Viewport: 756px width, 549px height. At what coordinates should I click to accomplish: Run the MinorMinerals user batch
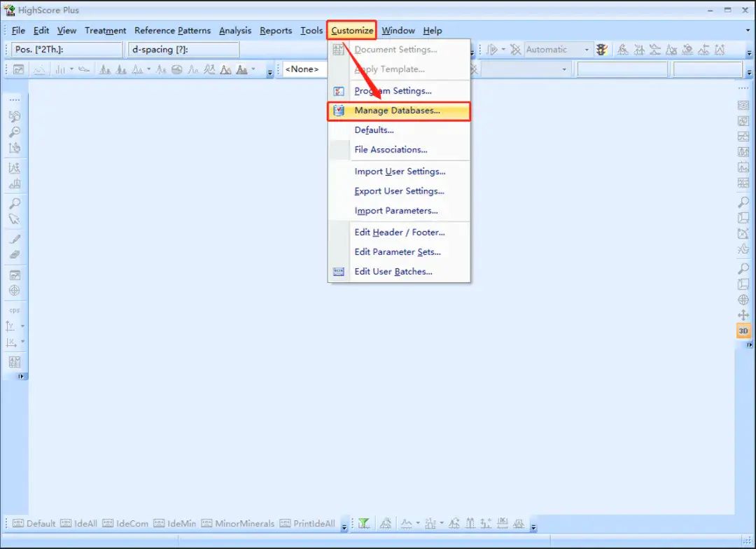point(238,523)
